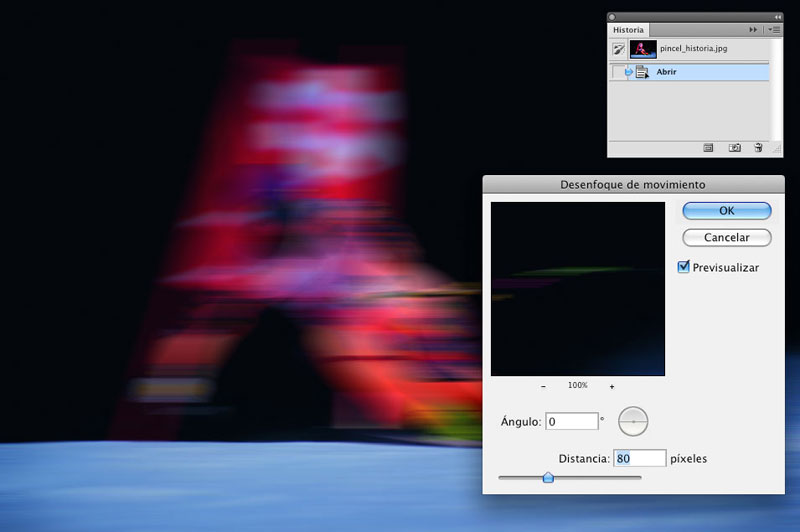
Task: Click Historia panel resize grip corner
Action: (x=777, y=149)
